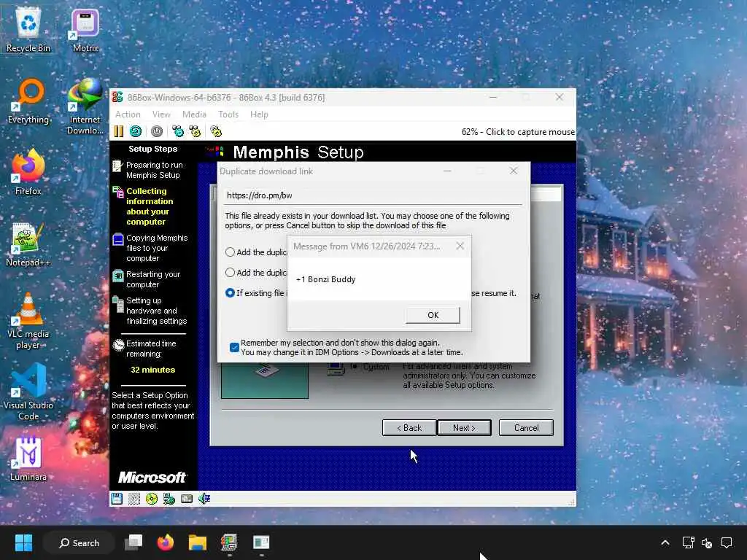Click the taskbar Search box
This screenshot has width=747, height=560.
pyautogui.click(x=79, y=542)
